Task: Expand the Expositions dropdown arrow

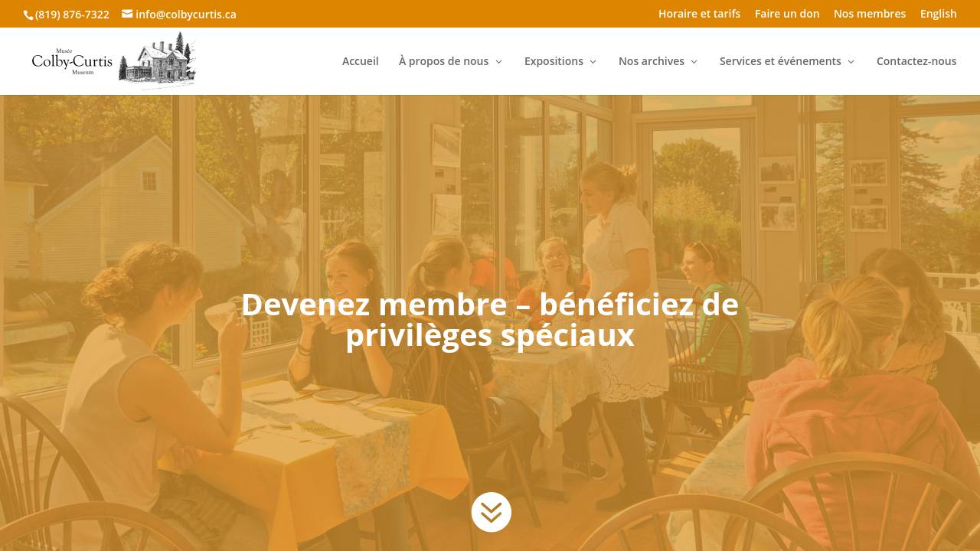Action: click(593, 62)
